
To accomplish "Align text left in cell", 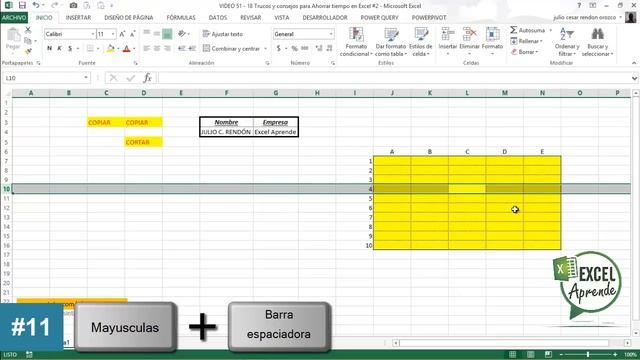I will pos(147,49).
